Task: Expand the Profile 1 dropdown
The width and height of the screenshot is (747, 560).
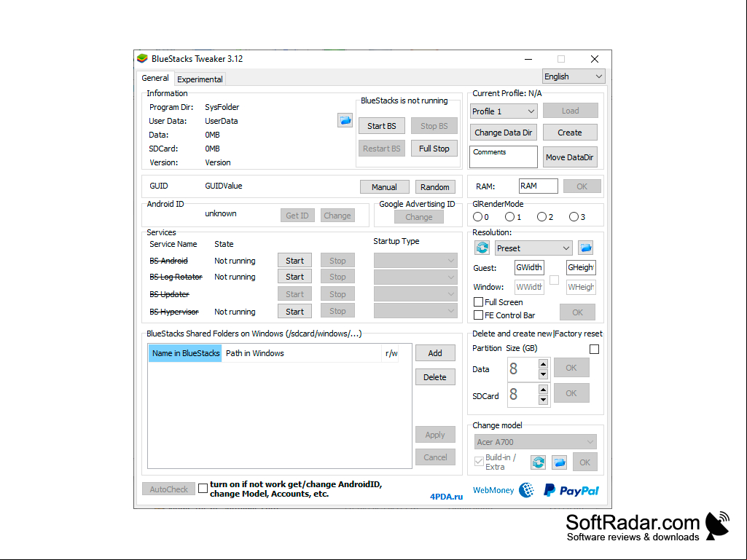Action: click(504, 111)
